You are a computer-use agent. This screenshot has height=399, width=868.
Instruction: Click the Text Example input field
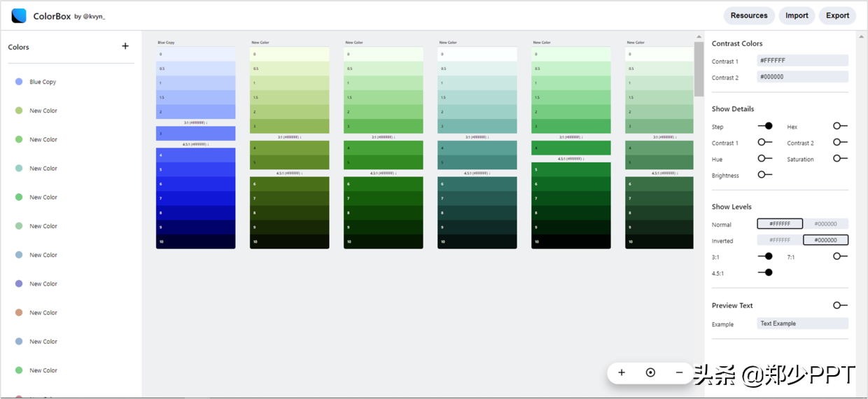[802, 323]
